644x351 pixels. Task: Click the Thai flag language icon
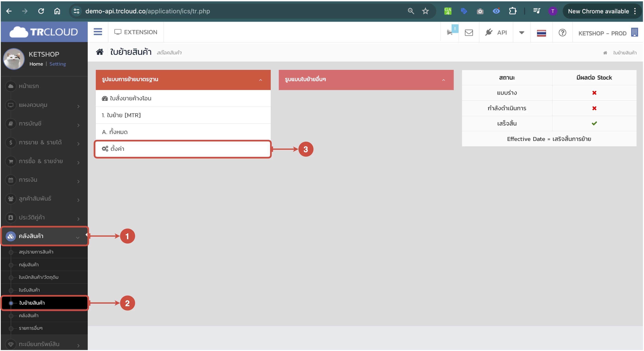click(541, 33)
